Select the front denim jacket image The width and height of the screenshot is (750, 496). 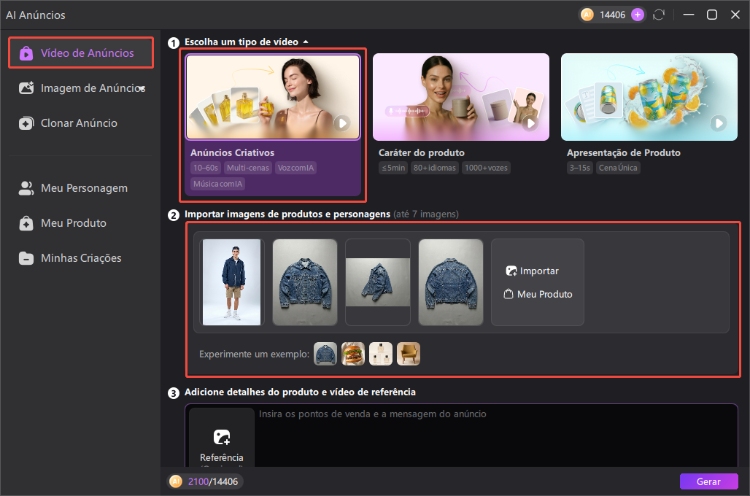tap(305, 282)
